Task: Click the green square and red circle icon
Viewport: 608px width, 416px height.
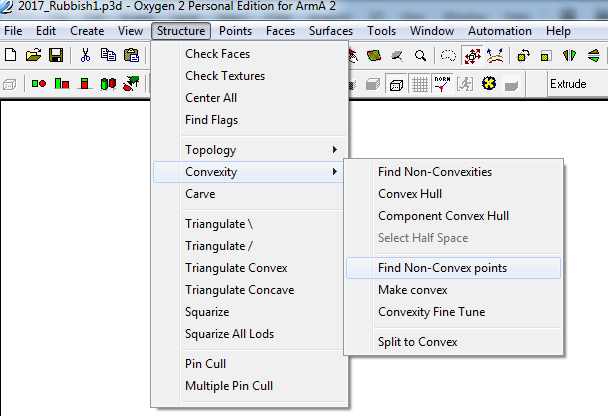Action: pos(39,83)
